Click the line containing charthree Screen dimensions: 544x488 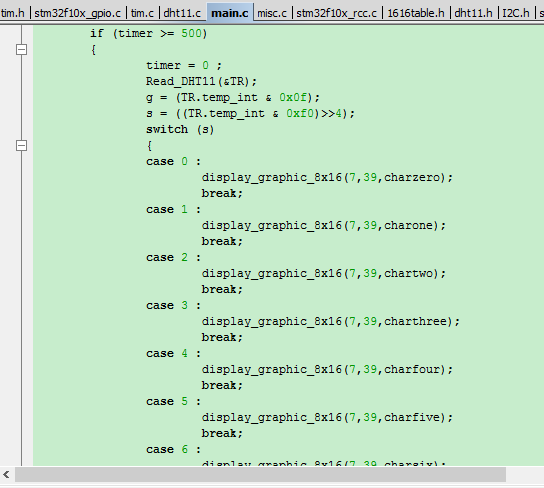coord(331,322)
